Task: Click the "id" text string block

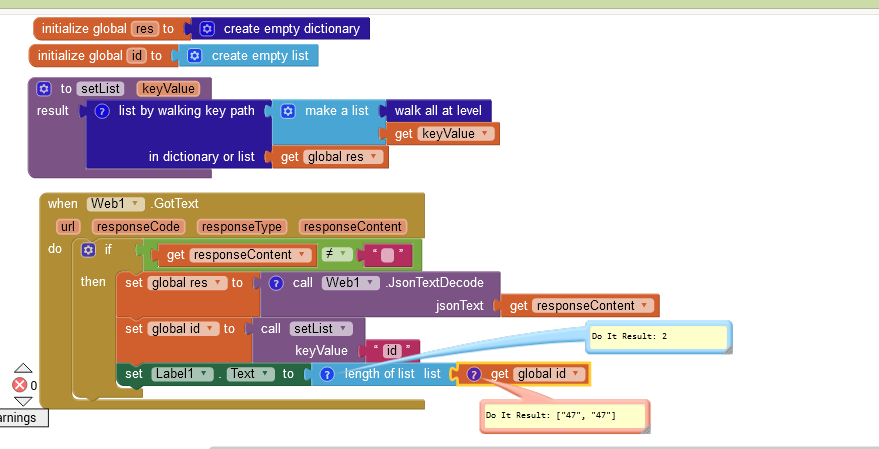Action: 391,351
